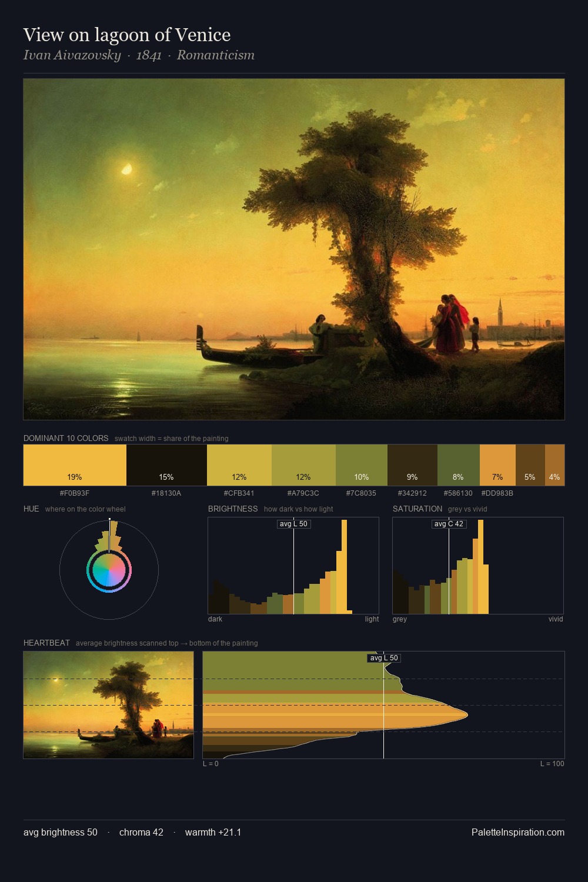Click the saturation histogram tallest yellow bar

tap(481, 567)
